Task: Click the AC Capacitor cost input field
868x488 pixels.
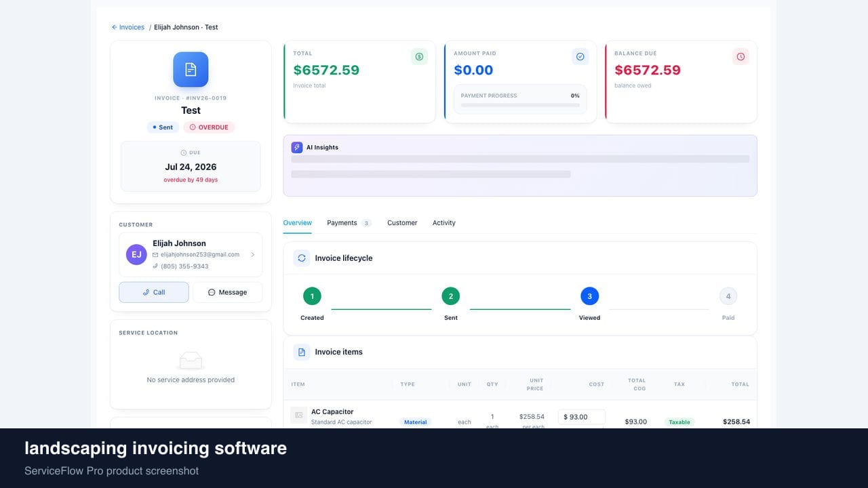Action: [582, 417]
